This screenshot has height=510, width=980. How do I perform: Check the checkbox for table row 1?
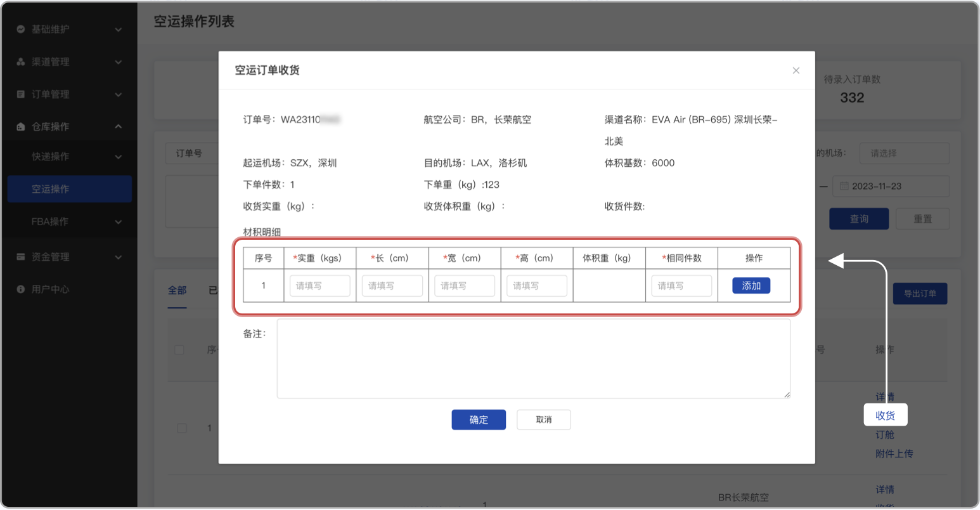click(x=182, y=428)
